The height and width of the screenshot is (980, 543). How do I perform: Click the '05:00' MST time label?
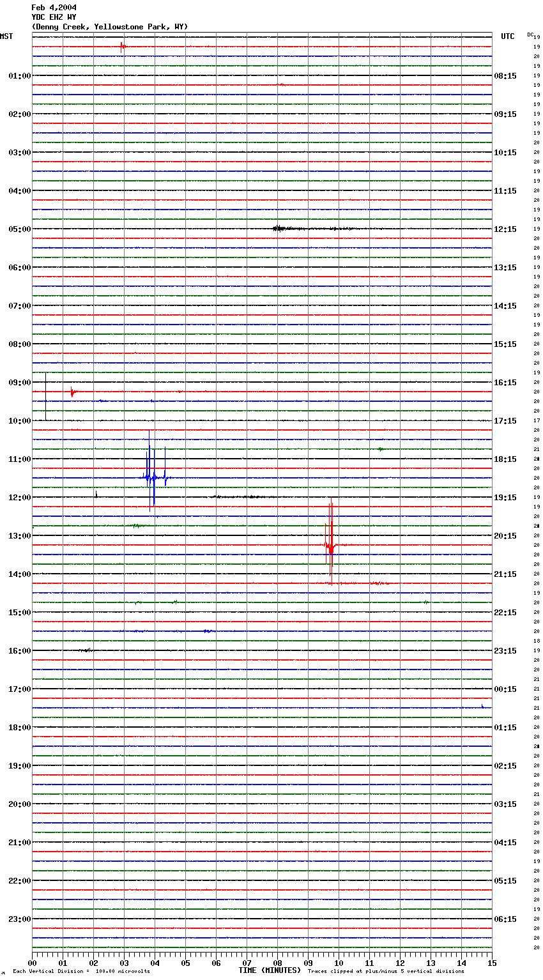click(20, 229)
